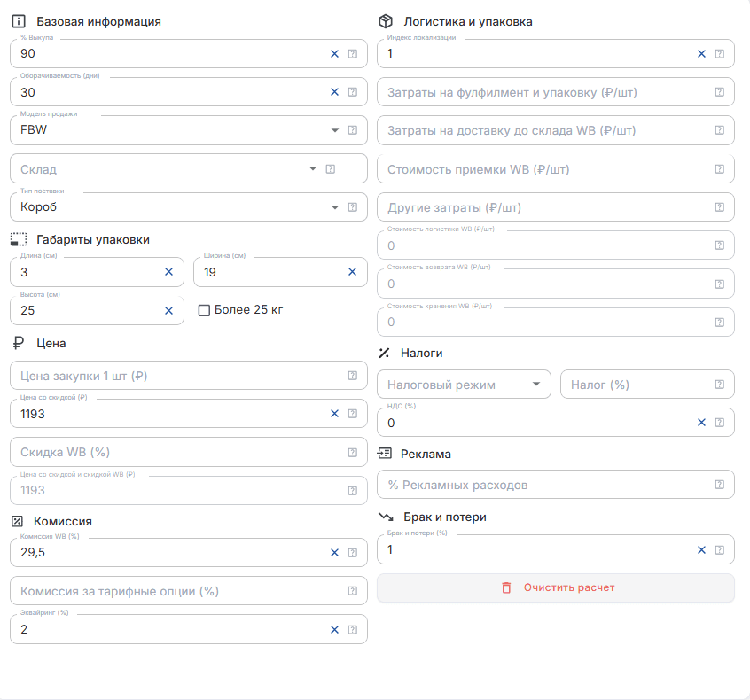Open help icon for Стоимость хранения WB
The width and height of the screenshot is (750, 700).
click(x=719, y=323)
